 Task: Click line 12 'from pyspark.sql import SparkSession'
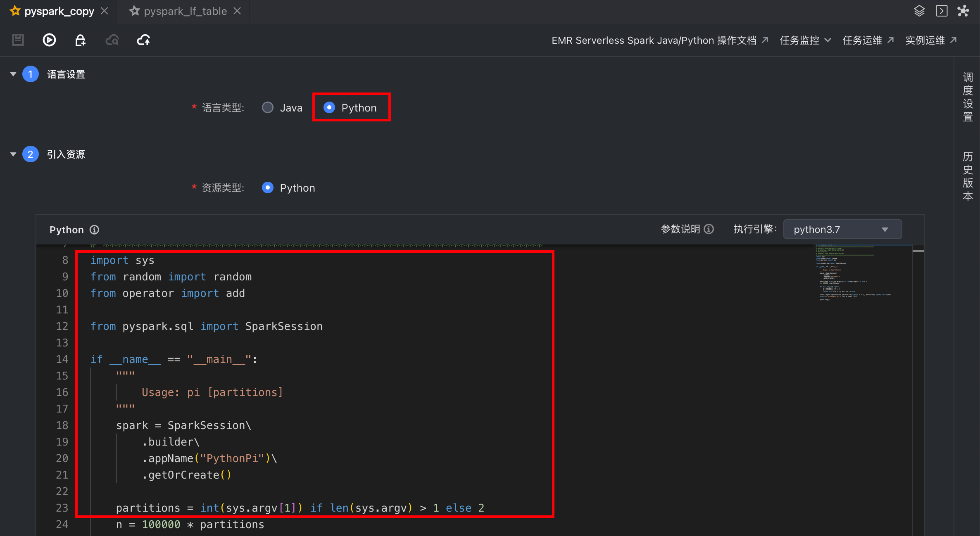pyautogui.click(x=207, y=326)
